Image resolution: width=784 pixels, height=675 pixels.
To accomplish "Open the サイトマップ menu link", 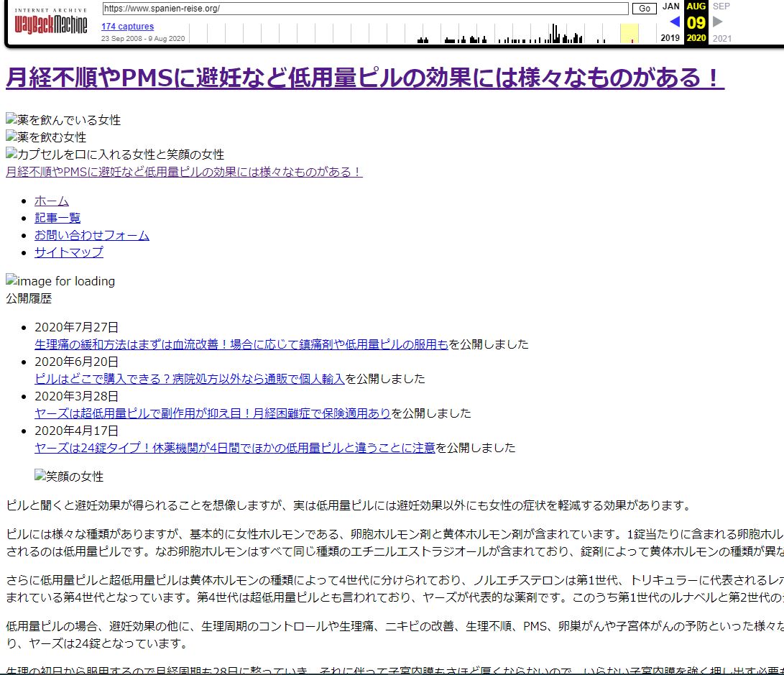I will pyautogui.click(x=69, y=252).
